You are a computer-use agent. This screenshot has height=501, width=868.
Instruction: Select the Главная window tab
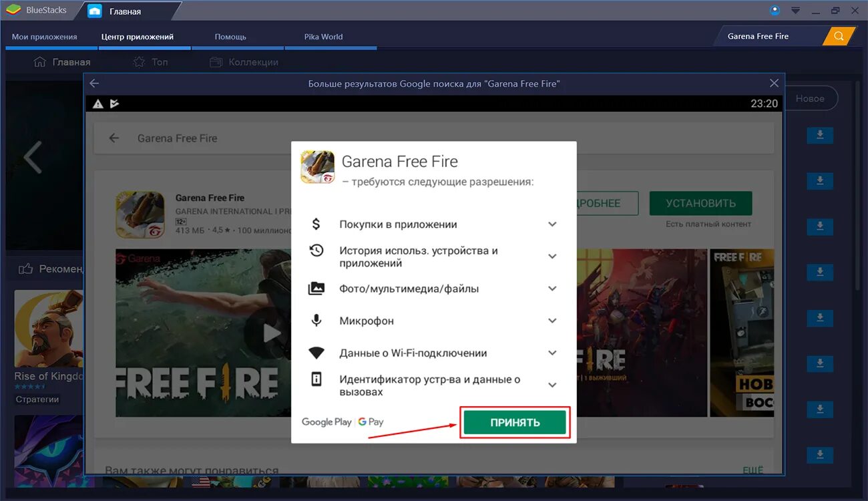125,11
